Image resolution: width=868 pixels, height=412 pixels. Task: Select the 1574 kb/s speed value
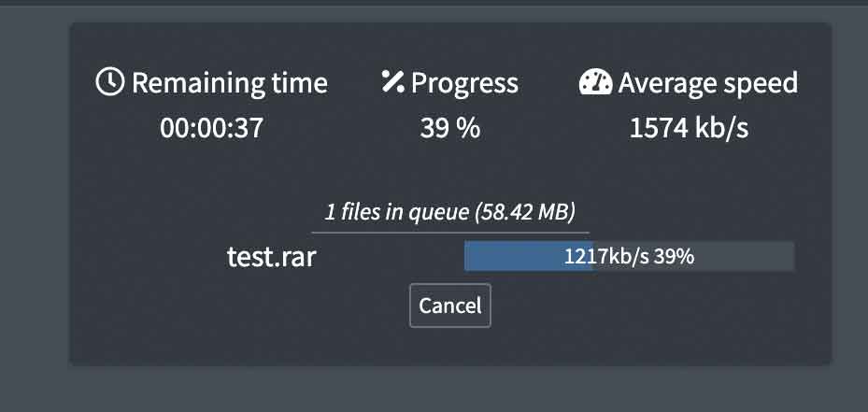tap(689, 128)
